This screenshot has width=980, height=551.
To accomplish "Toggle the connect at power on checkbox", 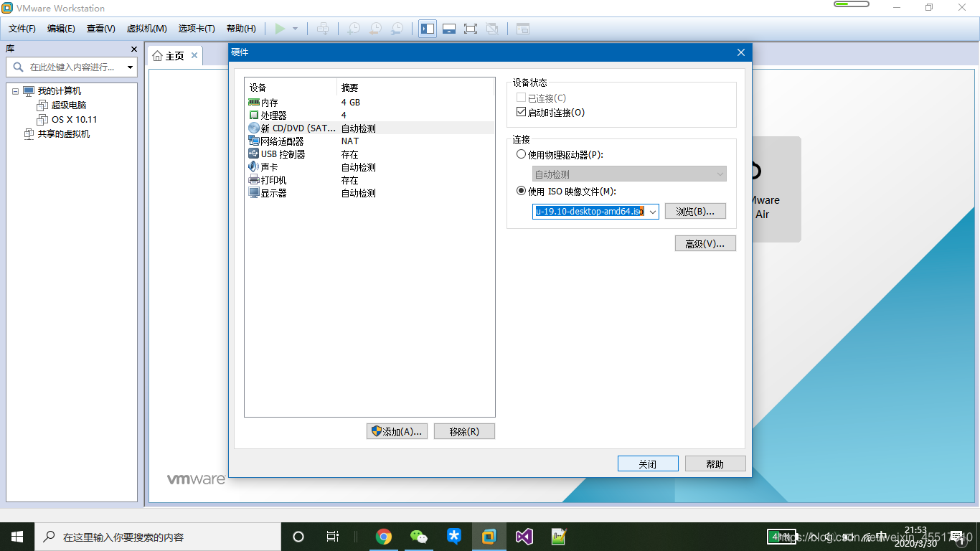I will pyautogui.click(x=522, y=112).
